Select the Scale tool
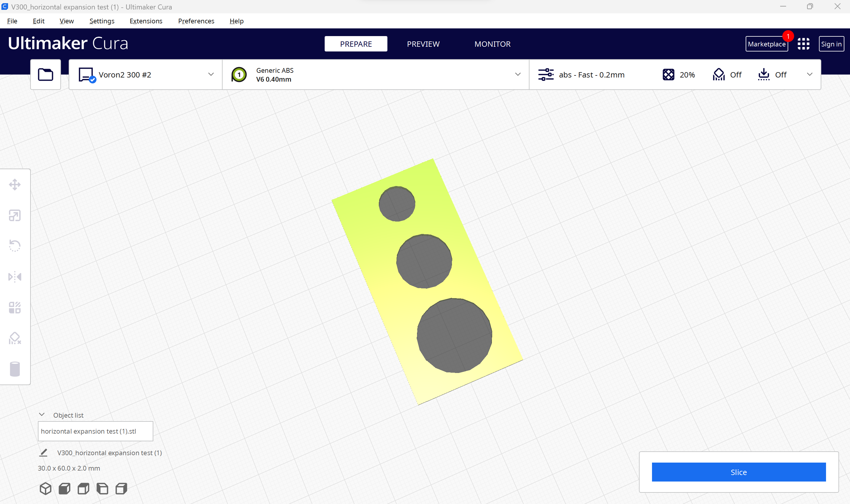Viewport: 850px width, 504px height. click(x=15, y=215)
